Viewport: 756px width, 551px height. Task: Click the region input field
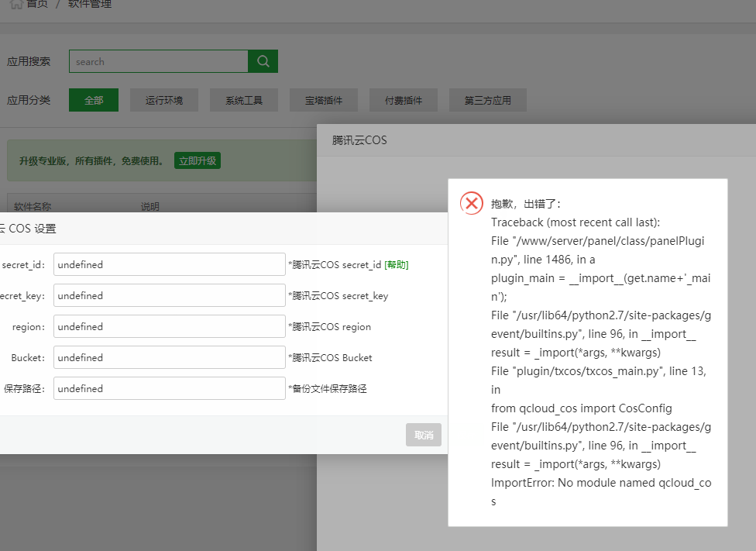169,326
